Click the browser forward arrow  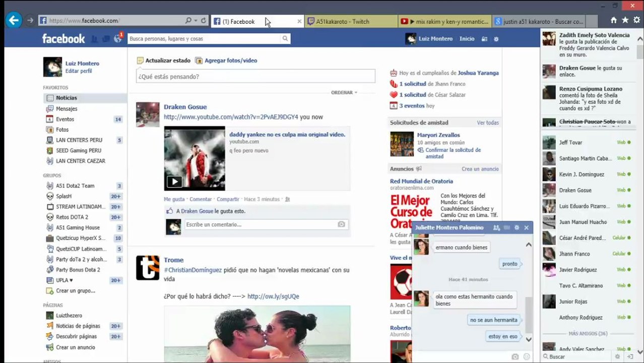(x=30, y=21)
